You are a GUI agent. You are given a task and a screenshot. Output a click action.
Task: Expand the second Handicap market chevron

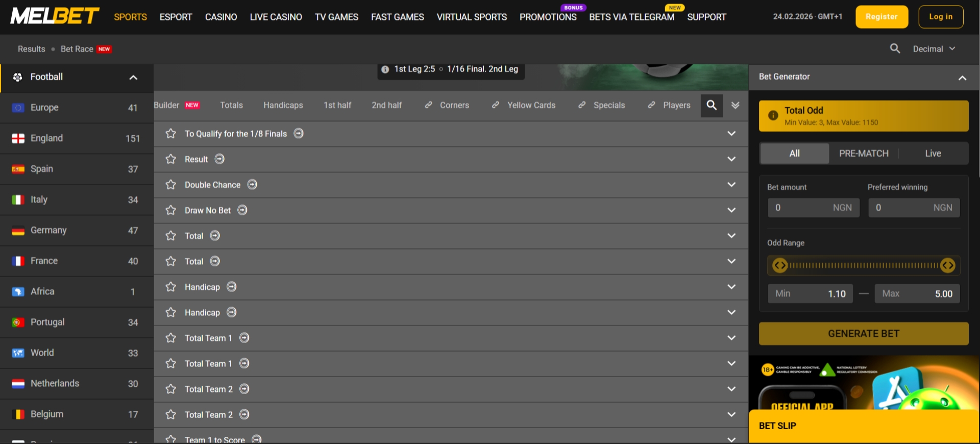[x=731, y=312]
